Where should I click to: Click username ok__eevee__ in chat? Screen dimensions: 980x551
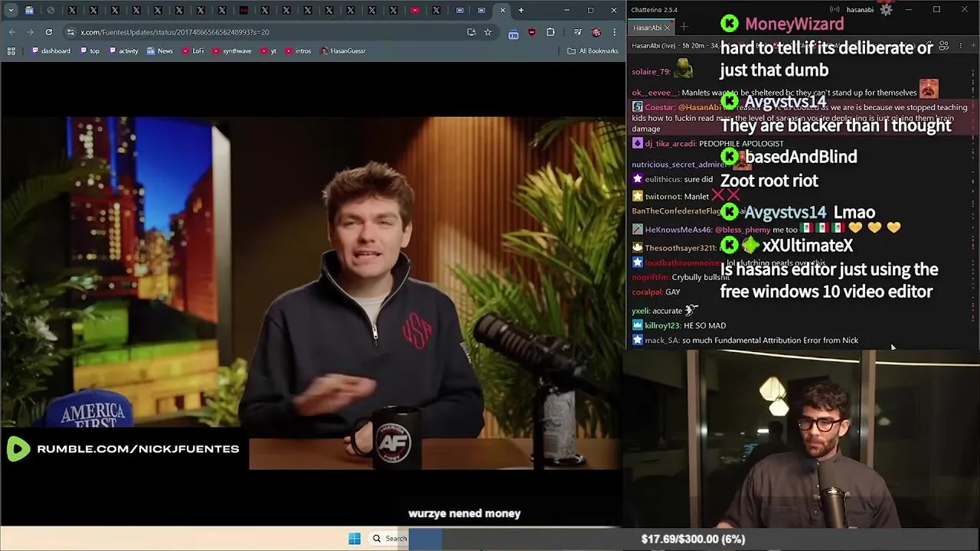coord(655,93)
